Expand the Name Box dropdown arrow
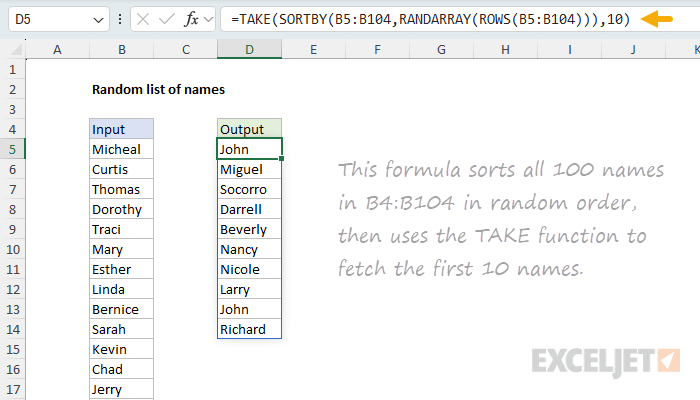Viewport: 700px width, 400px height. [98, 20]
